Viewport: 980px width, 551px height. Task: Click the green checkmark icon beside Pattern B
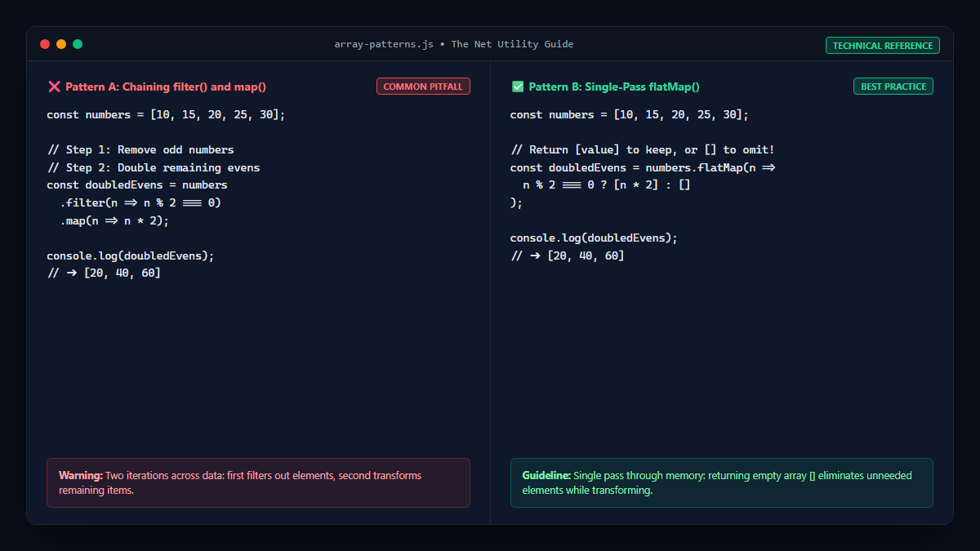pos(517,87)
